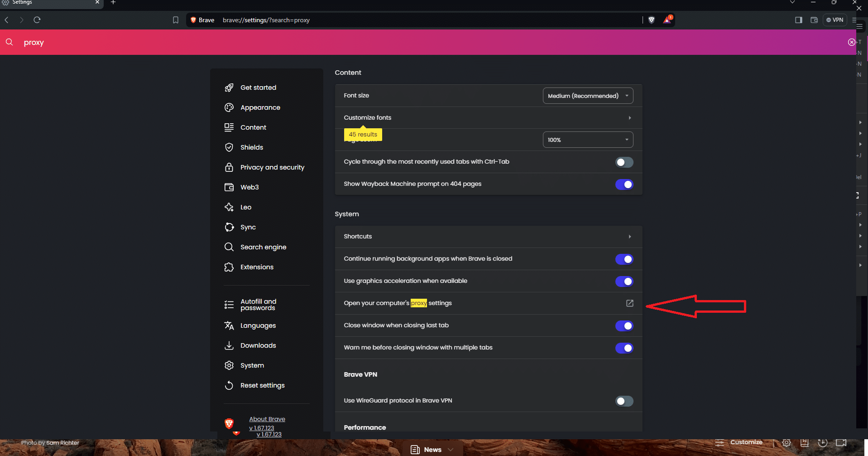
Task: Clear the proxy search query
Action: pyautogui.click(x=852, y=42)
